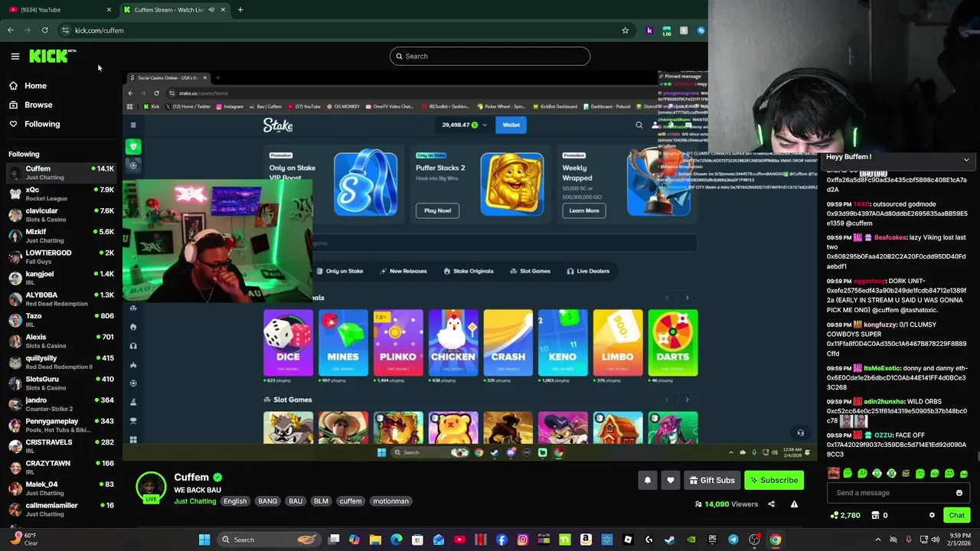This screenshot has height=551, width=980.
Task: Open Netflix from the taskbar
Action: pos(480,540)
